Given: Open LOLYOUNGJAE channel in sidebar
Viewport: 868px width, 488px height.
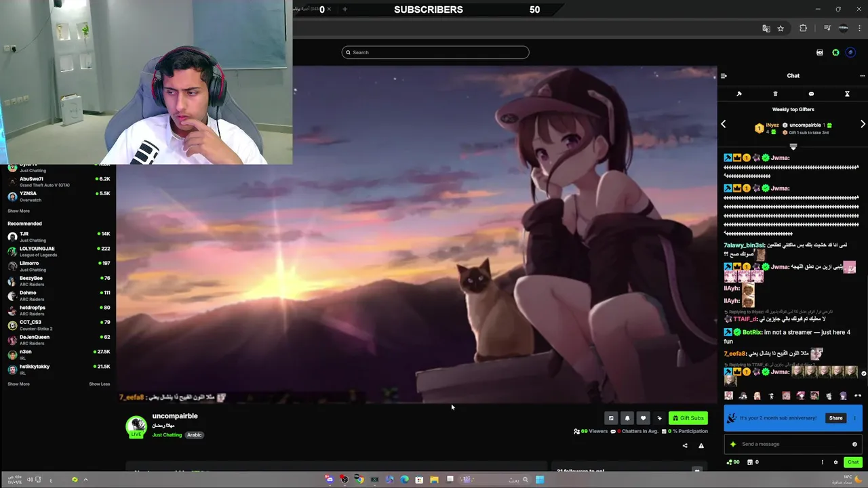Looking at the screenshot, I should (58, 251).
